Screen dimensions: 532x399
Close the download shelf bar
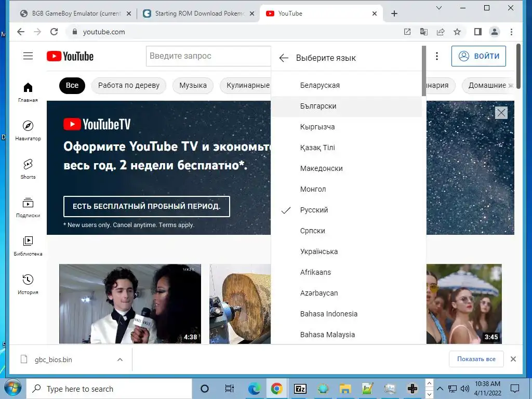(513, 359)
